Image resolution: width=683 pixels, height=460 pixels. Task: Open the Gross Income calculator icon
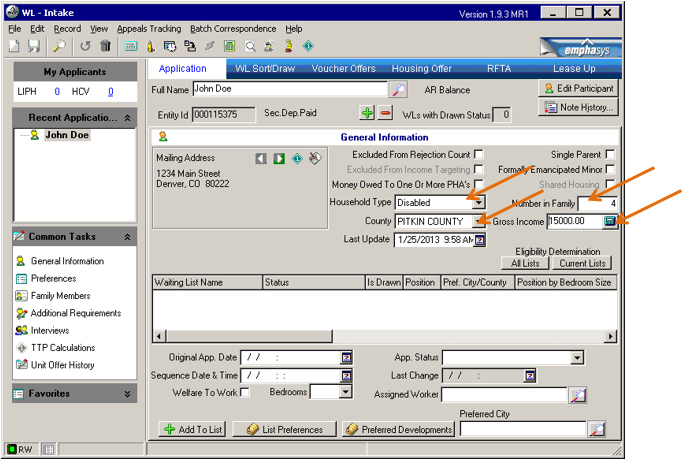pos(609,221)
